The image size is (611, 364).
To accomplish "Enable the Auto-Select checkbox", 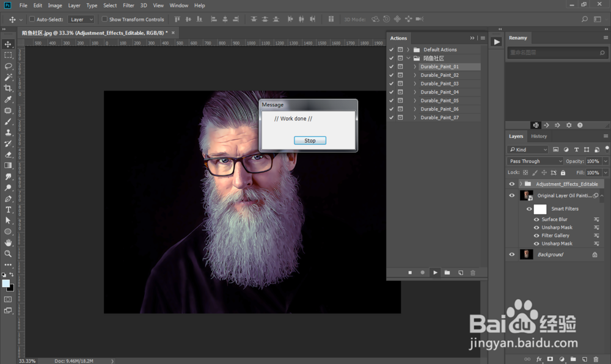I will 32,19.
